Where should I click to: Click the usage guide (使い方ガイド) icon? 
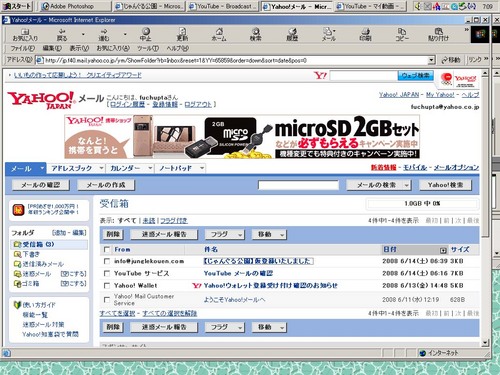click(17, 305)
